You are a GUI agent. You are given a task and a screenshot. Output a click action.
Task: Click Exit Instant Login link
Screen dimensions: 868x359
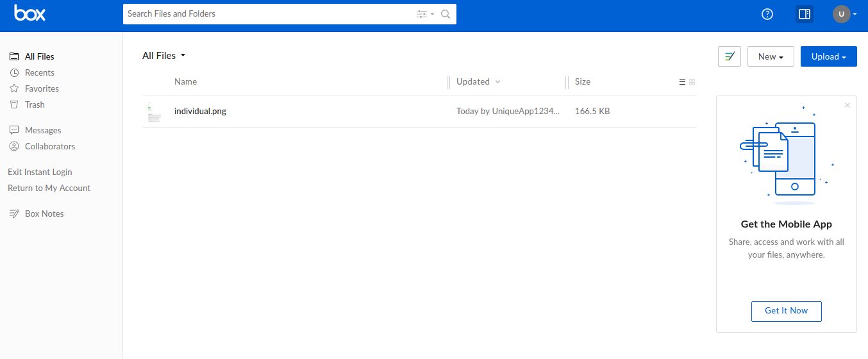pos(40,172)
